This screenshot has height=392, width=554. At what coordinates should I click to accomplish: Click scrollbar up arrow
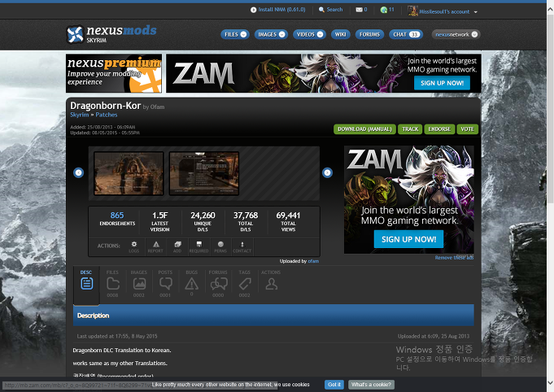coord(550,10)
